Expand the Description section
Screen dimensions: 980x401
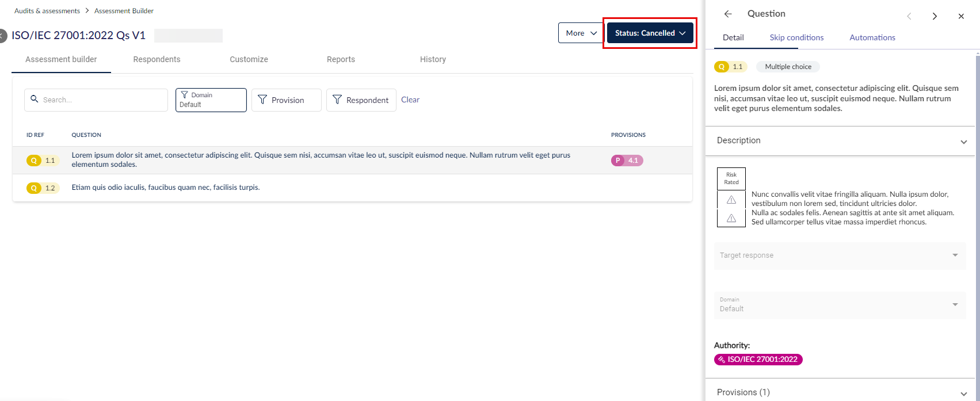coord(840,141)
